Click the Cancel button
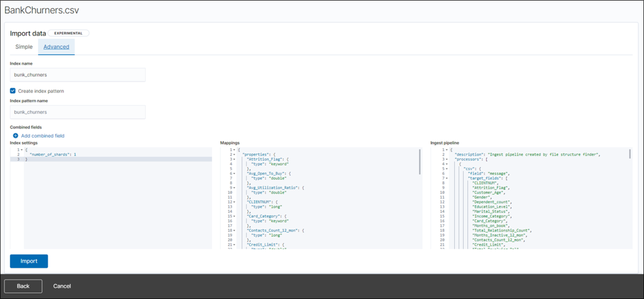Image resolution: width=644 pixels, height=299 pixels. pyautogui.click(x=62, y=286)
